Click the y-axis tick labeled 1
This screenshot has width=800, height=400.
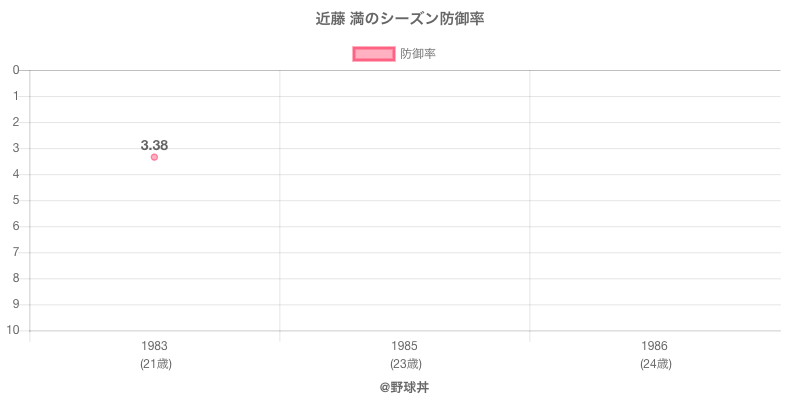16,96
